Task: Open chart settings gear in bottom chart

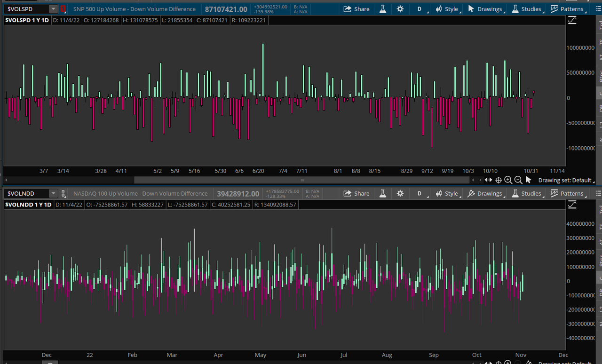Action: [400, 193]
